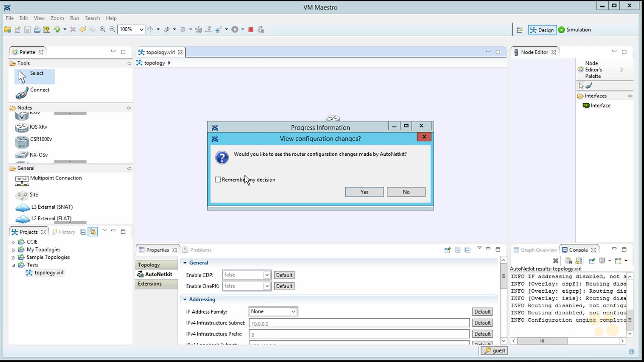The height and width of the screenshot is (362, 644).
Task: Click the Link with Editor icon in Projects
Action: click(x=93, y=232)
